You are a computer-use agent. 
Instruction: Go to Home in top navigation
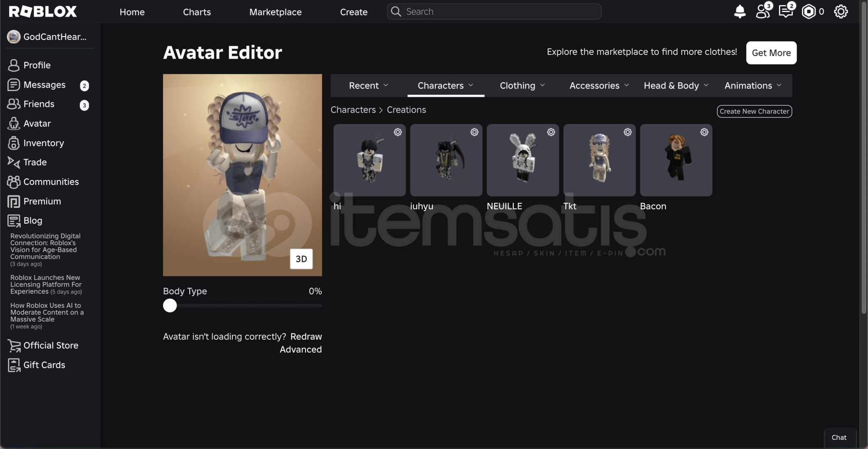tap(132, 12)
